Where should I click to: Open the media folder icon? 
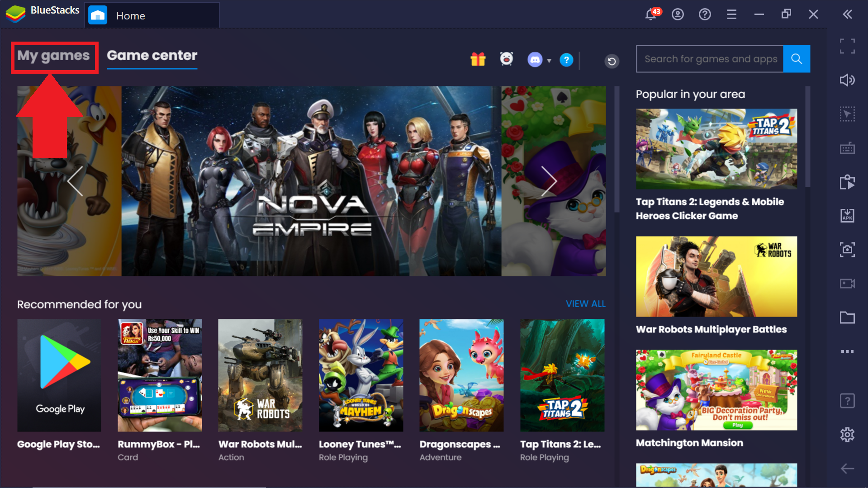(847, 317)
